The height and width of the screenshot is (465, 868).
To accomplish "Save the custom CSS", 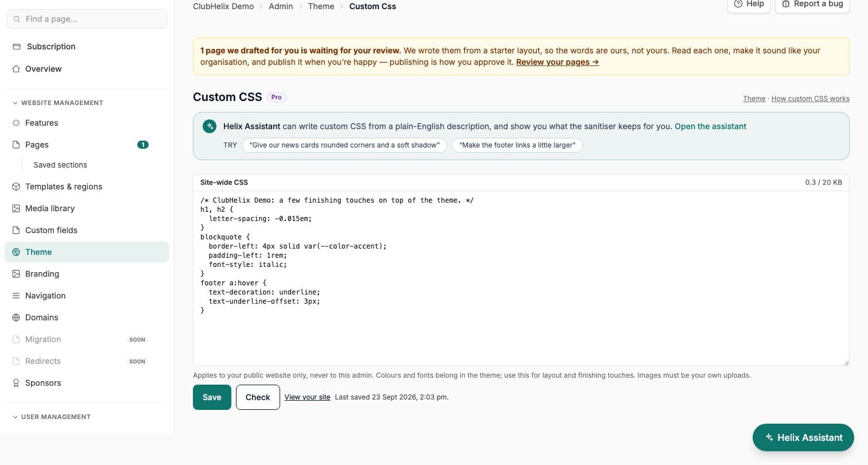I will pos(212,397).
